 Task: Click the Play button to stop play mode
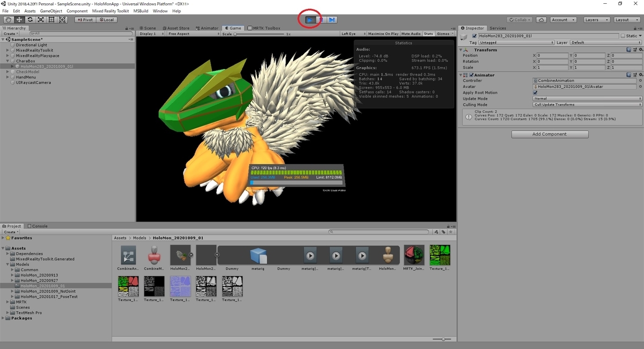pyautogui.click(x=310, y=20)
